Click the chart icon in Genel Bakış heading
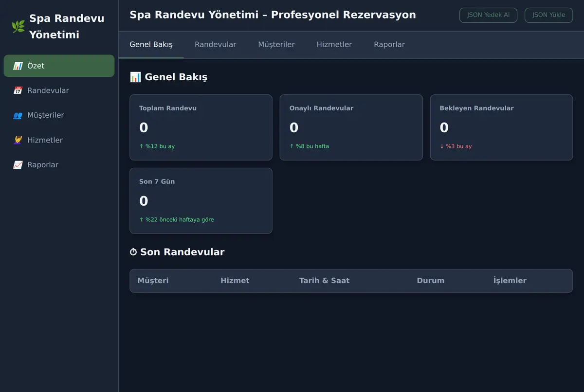The image size is (584, 392). pos(135,77)
